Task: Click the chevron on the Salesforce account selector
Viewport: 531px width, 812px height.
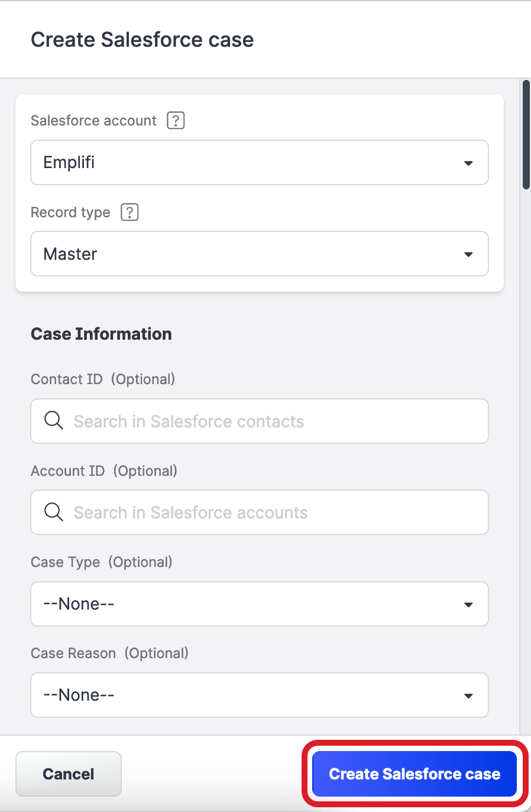Action: pos(468,162)
